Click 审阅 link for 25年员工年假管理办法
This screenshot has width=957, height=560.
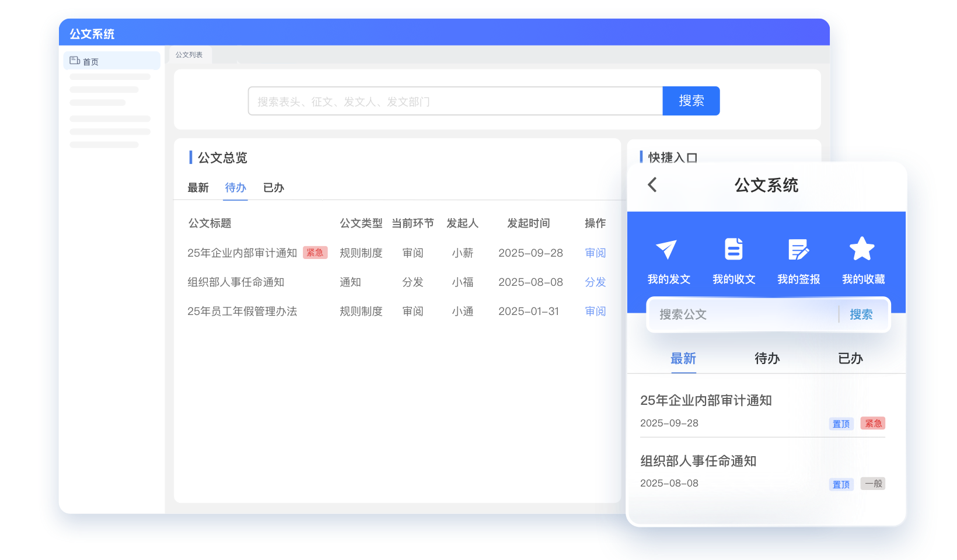coord(595,311)
